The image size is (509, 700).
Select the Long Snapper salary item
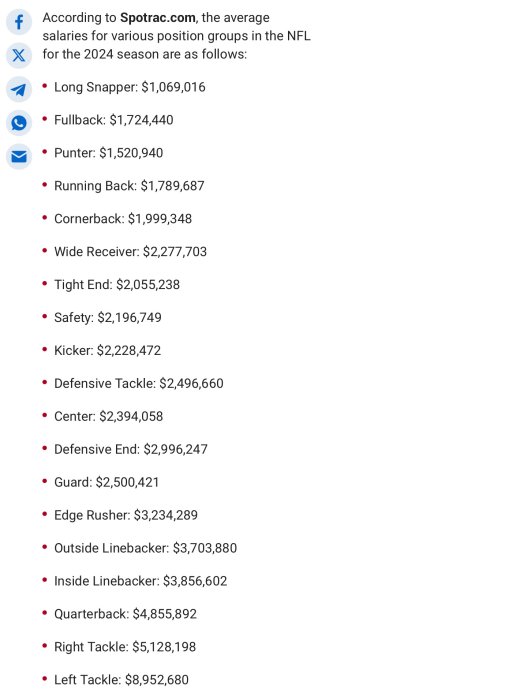click(129, 87)
